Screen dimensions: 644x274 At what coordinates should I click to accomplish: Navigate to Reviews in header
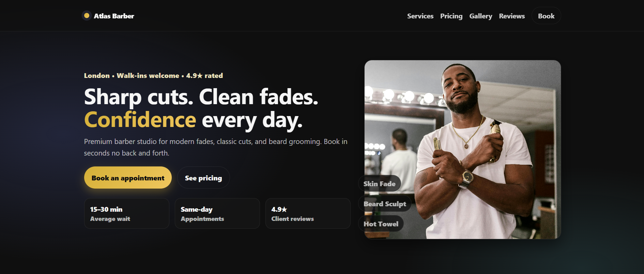click(x=512, y=16)
